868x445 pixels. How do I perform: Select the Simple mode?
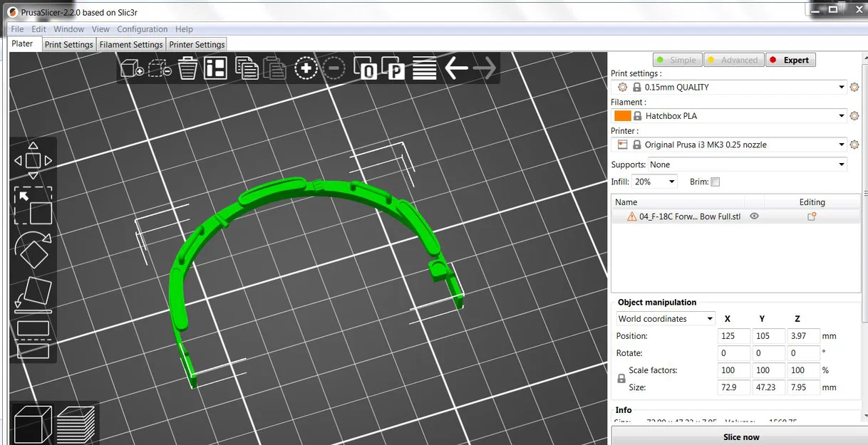pos(678,60)
